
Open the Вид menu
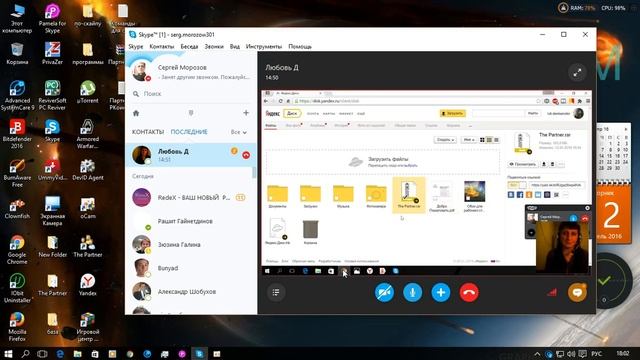[235, 47]
